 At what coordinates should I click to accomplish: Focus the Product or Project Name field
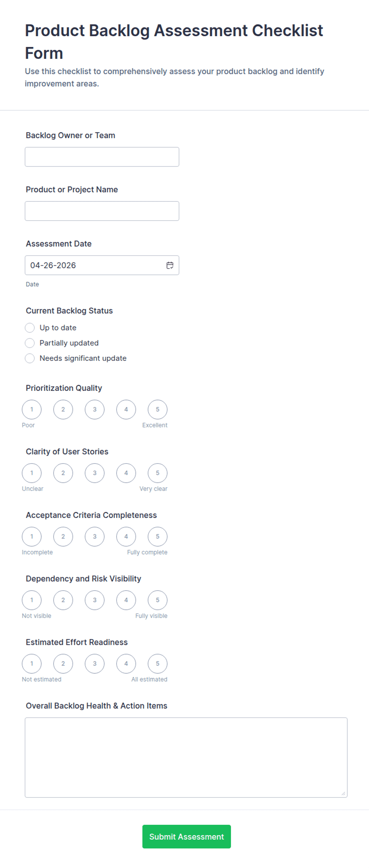[x=102, y=211]
